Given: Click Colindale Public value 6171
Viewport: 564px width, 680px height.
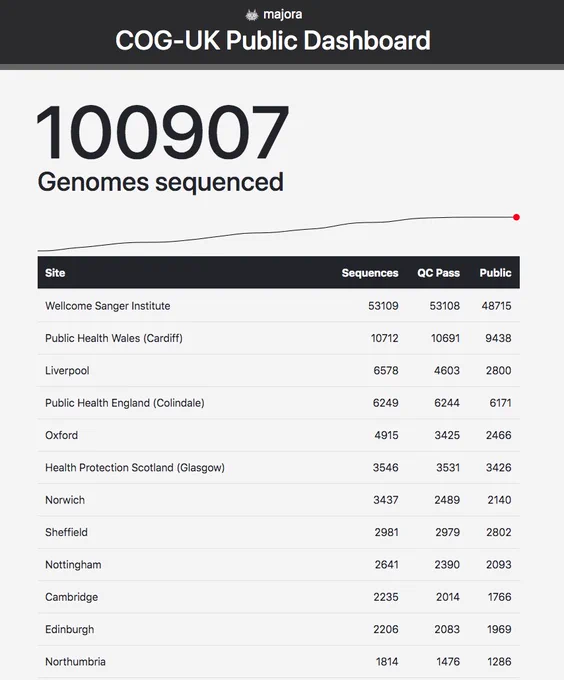Looking at the screenshot, I should (x=500, y=403).
